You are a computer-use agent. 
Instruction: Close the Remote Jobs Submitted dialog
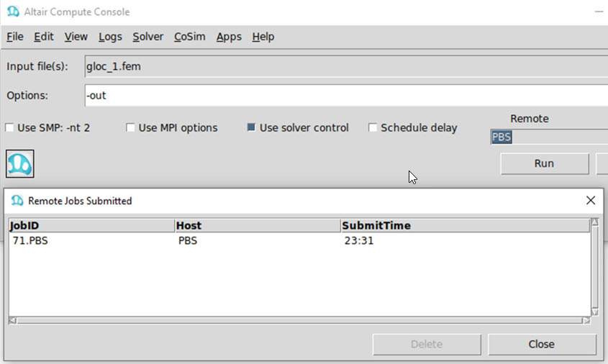[x=591, y=201]
